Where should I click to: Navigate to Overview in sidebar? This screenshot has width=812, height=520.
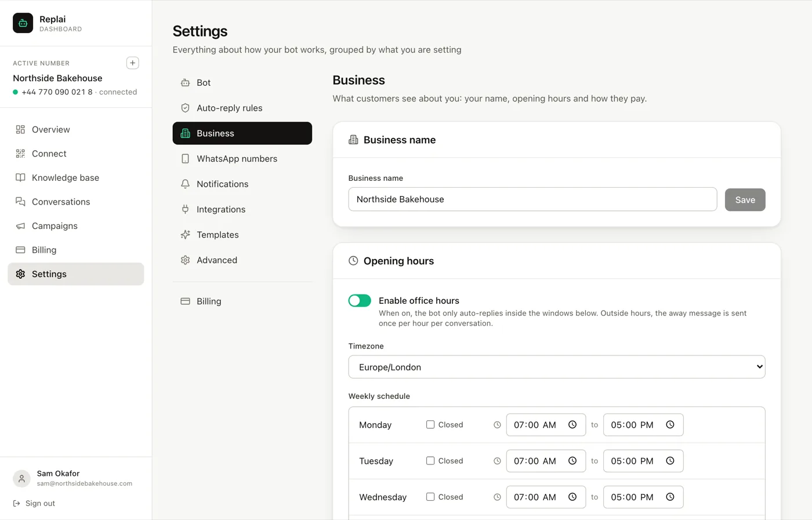point(76,129)
